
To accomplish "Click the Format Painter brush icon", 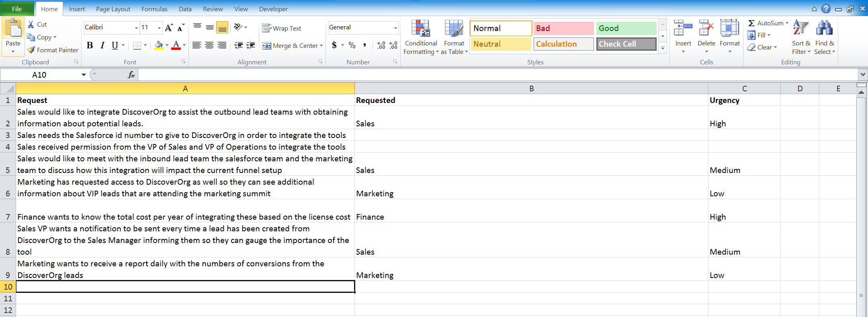I will click(x=31, y=50).
